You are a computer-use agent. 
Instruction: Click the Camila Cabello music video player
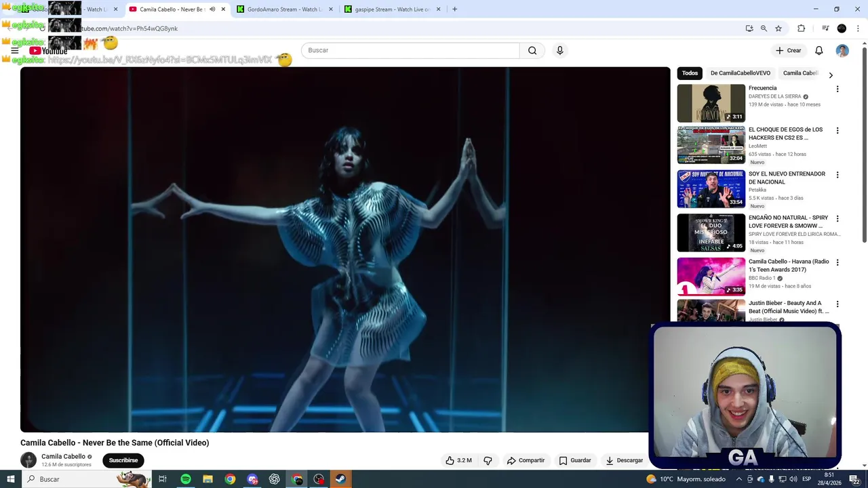[x=345, y=249]
